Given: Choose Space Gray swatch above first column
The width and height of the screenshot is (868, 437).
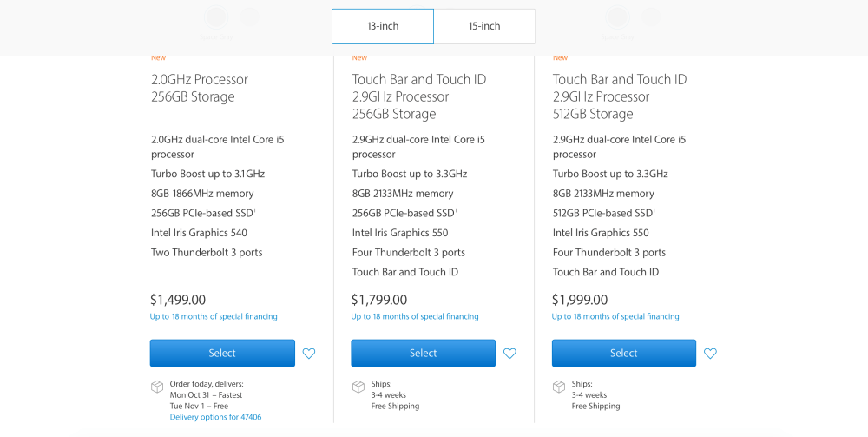Looking at the screenshot, I should 216,17.
